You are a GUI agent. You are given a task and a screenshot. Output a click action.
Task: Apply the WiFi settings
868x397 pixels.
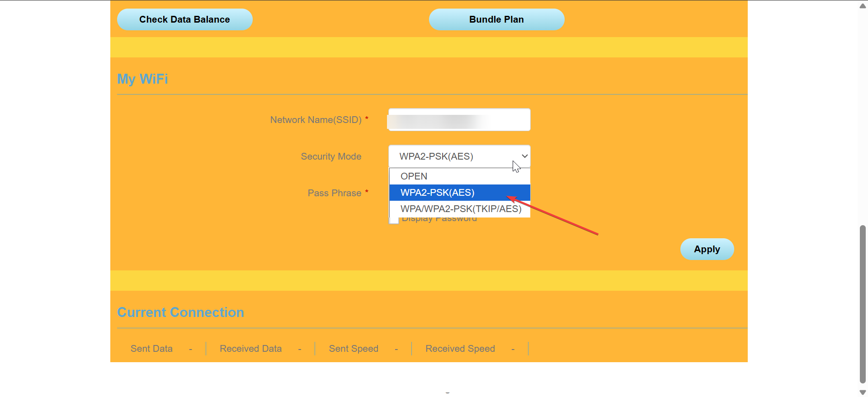[707, 249]
